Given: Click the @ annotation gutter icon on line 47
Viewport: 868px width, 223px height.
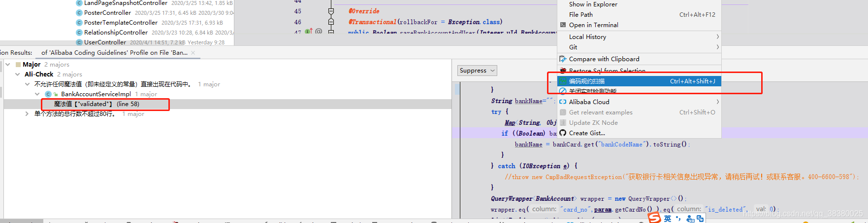Looking at the screenshot, I should coord(319,31).
